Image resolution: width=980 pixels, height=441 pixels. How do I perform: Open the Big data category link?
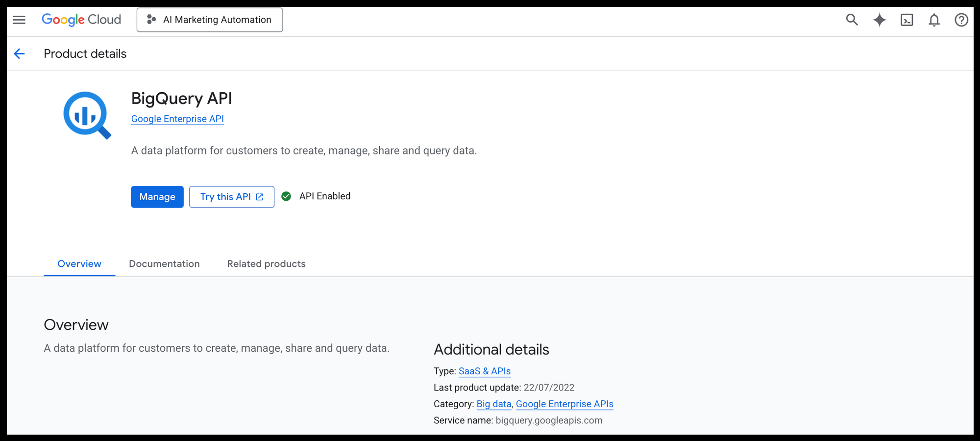click(x=493, y=404)
